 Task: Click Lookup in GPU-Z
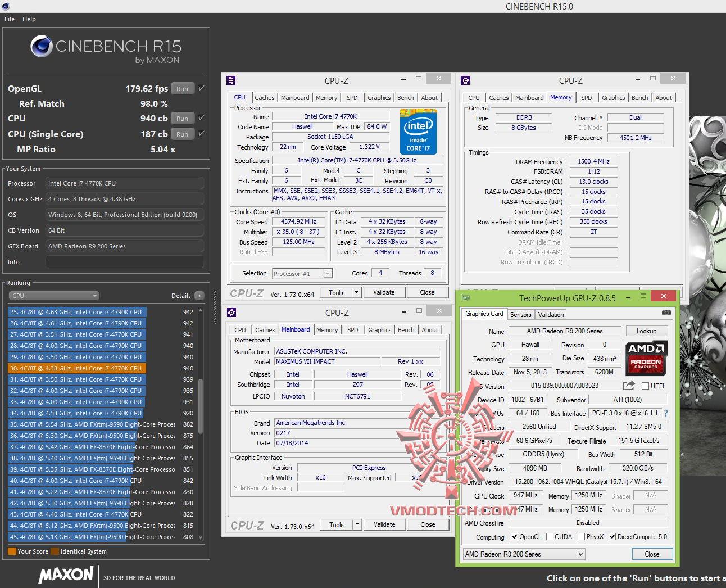tap(646, 331)
